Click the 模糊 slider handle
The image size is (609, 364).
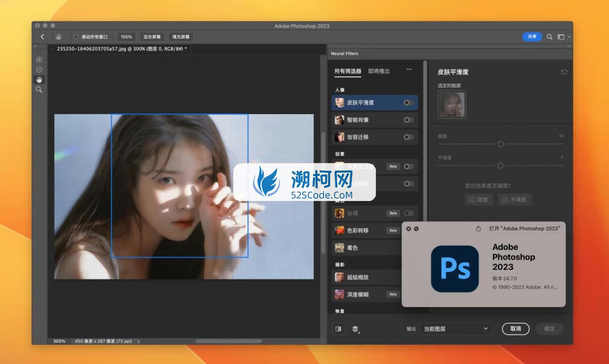tap(500, 144)
